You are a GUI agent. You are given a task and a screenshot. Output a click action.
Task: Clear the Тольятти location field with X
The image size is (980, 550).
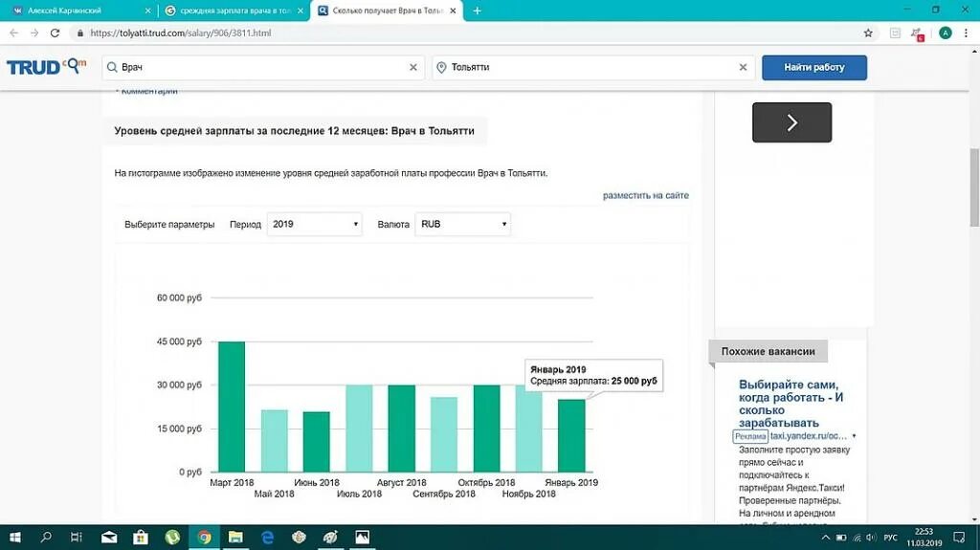click(x=743, y=68)
